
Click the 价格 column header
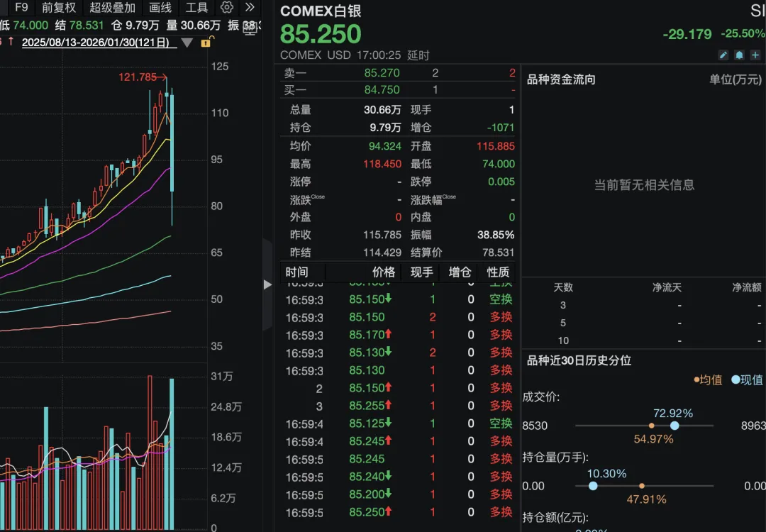click(x=384, y=272)
